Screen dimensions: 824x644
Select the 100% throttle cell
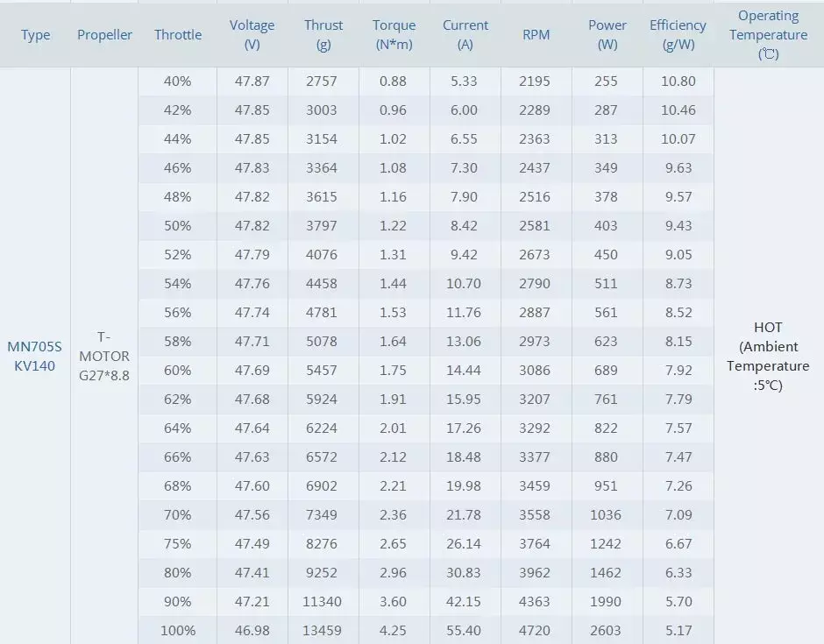pyautogui.click(x=178, y=630)
